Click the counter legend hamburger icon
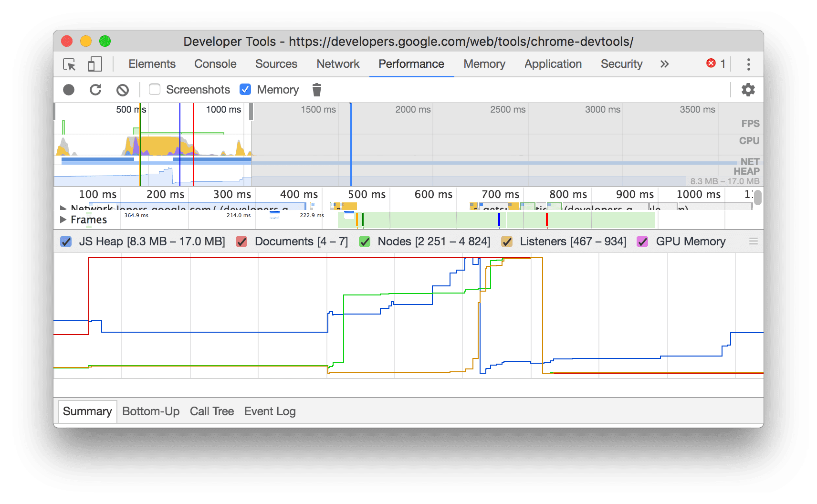This screenshot has width=817, height=504. pyautogui.click(x=753, y=241)
